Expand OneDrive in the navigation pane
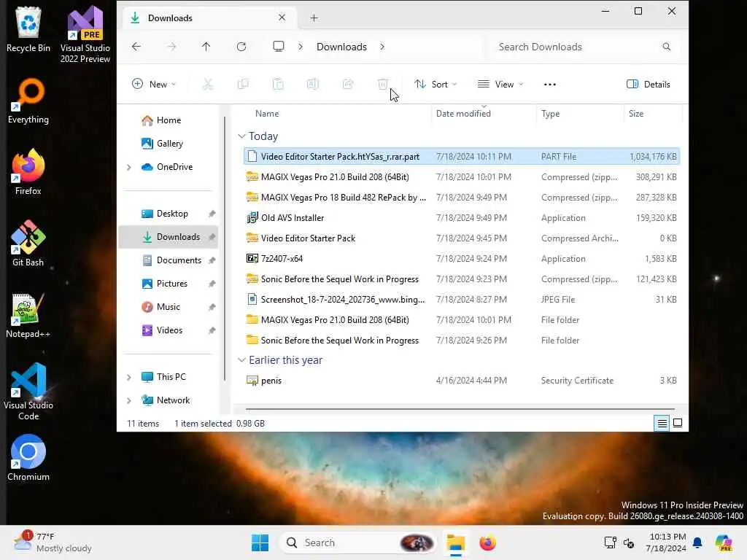This screenshot has height=560, width=747. [128, 167]
